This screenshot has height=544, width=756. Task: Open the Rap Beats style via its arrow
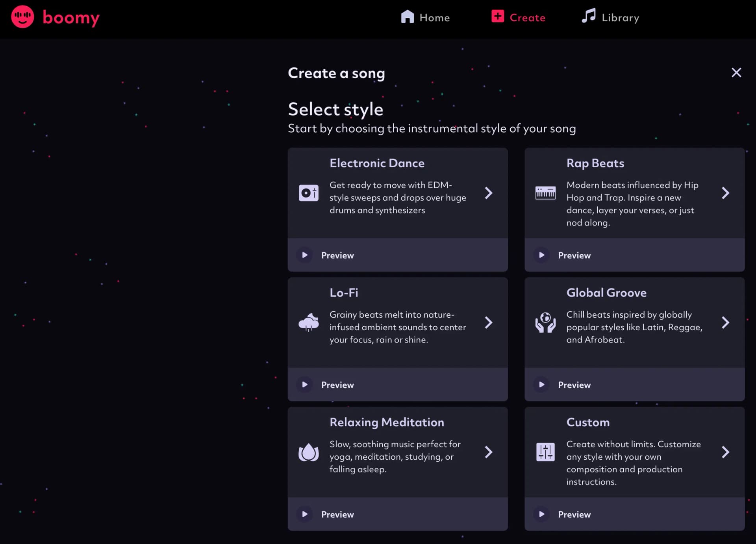point(726,193)
